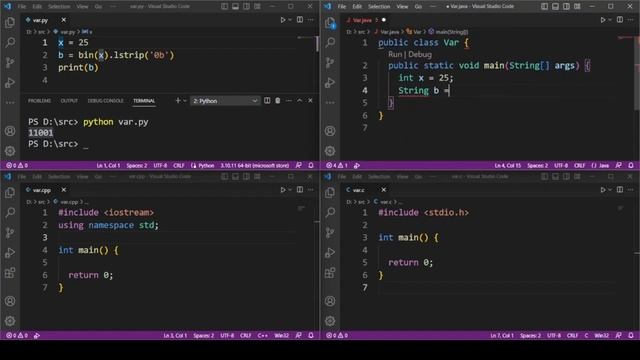Open Source Control in the Var.java window
This screenshot has height=360, width=640.
330,62
